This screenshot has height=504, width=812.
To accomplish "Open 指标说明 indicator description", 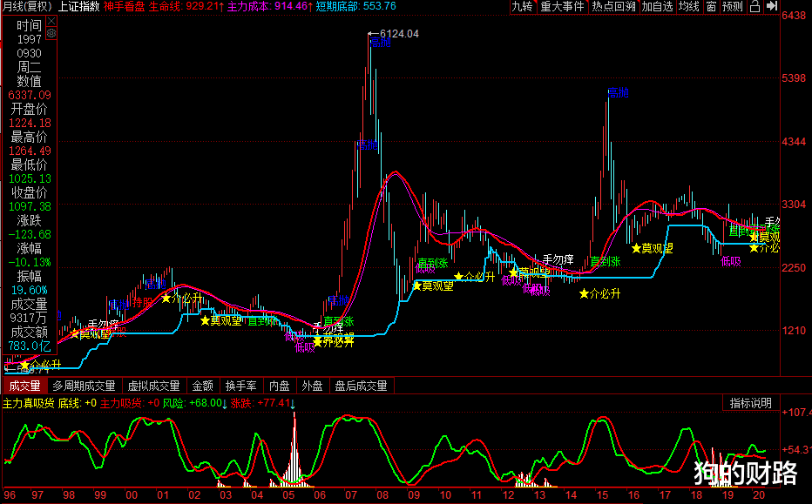I will pos(751,402).
